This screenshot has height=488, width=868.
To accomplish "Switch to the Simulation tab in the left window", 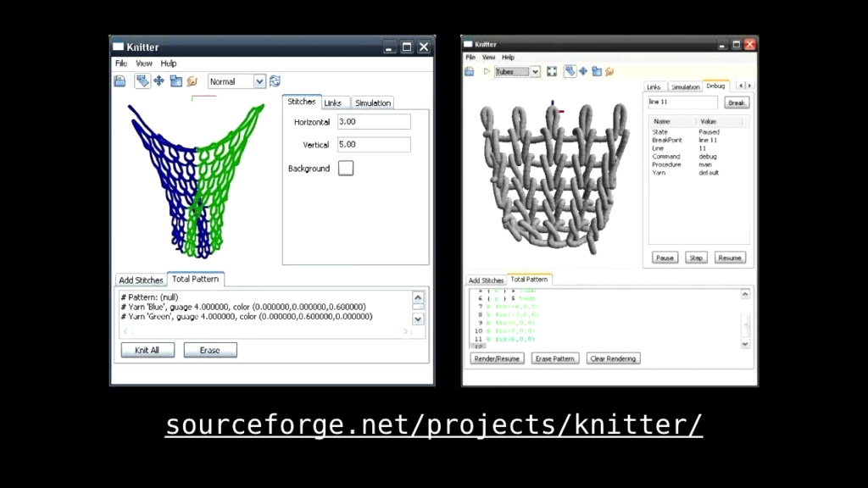I will coord(373,103).
